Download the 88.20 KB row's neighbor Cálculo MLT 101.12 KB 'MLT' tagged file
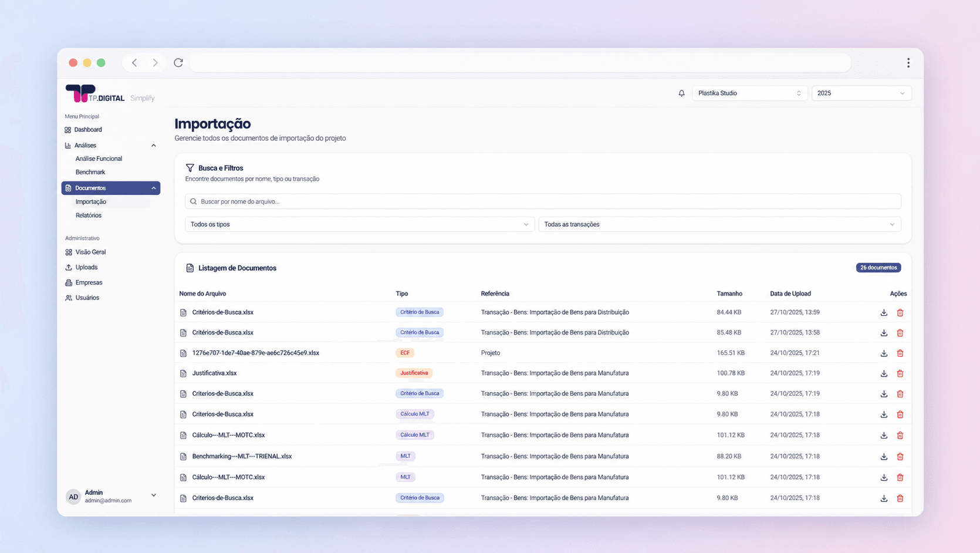Image resolution: width=980 pixels, height=553 pixels. [x=884, y=478]
